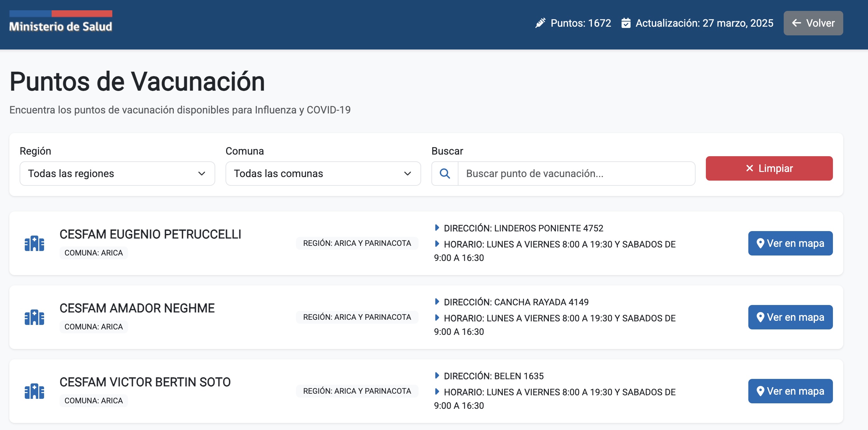Click hospital icon for CESFAM Eugenio Petruccelli

click(x=34, y=243)
